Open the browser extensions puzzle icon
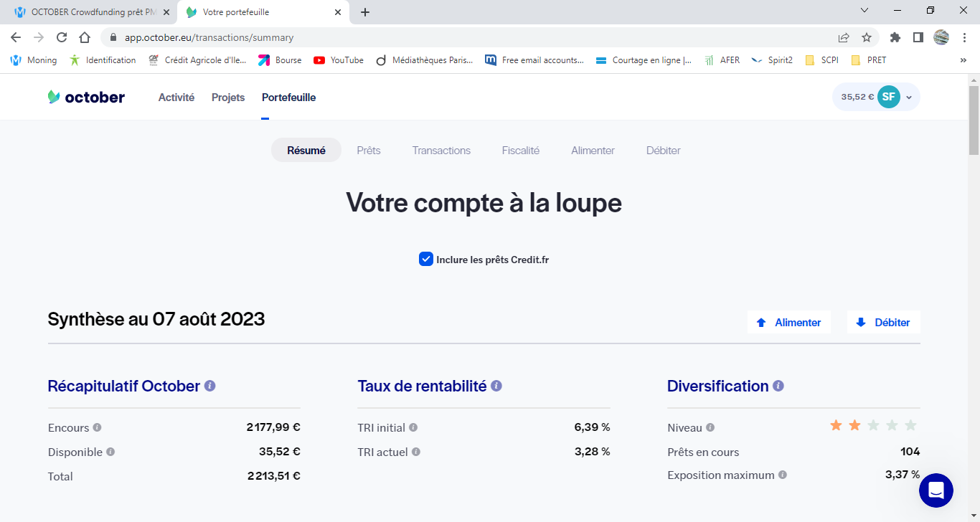The height and width of the screenshot is (522, 980). [x=895, y=37]
